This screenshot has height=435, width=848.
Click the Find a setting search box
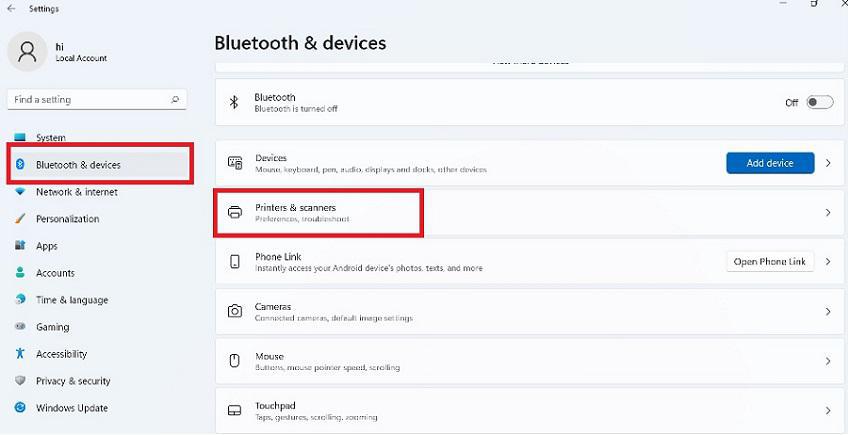tap(88, 100)
